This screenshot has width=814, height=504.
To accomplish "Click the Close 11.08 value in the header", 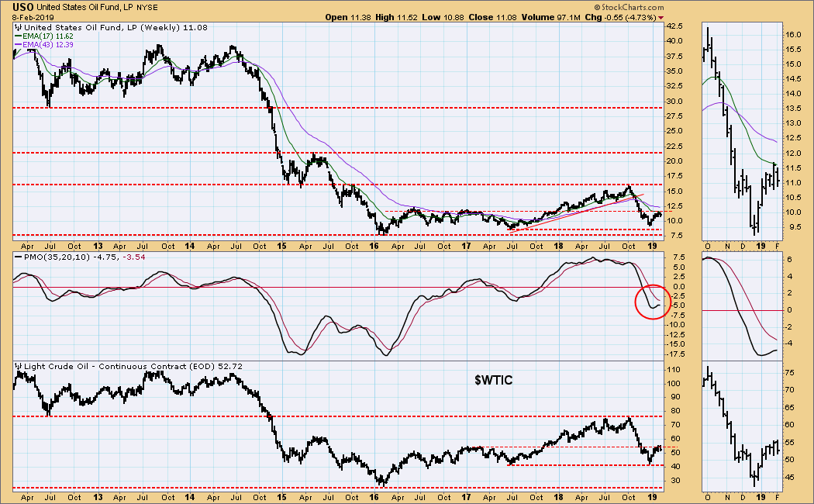I will [492, 17].
